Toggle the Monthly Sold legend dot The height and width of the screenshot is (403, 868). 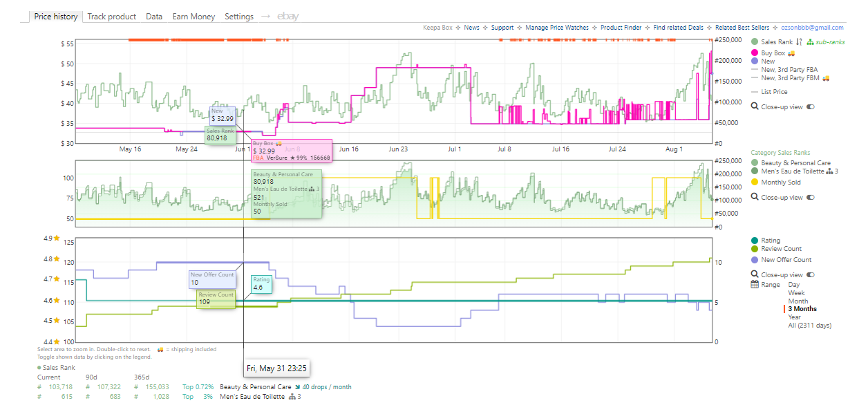(755, 182)
